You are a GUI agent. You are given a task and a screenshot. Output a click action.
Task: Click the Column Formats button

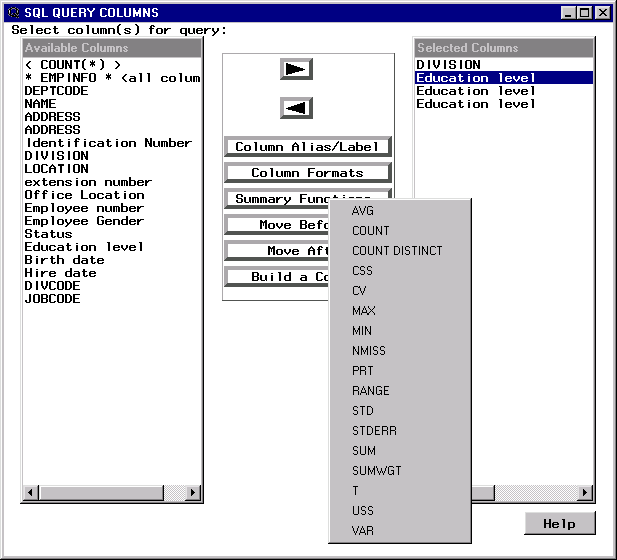click(307, 173)
